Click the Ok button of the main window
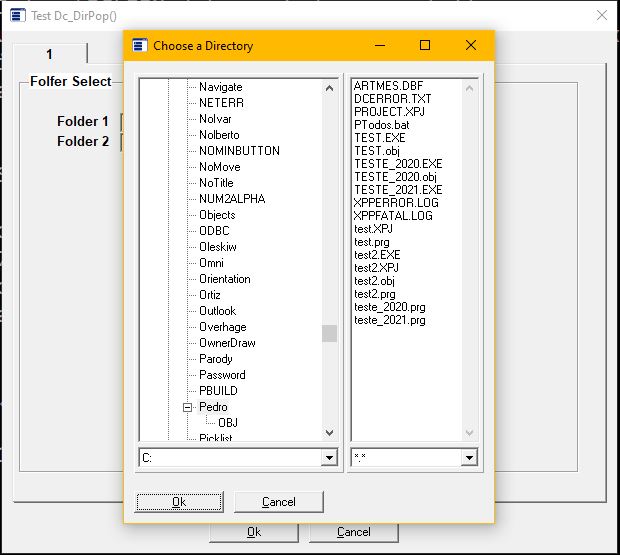620x555 pixels. coord(253,532)
